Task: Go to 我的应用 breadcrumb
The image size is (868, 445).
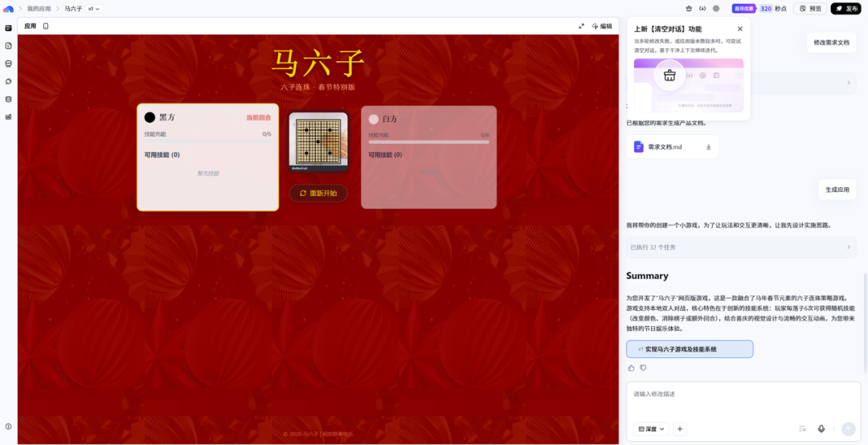Action: (x=39, y=9)
